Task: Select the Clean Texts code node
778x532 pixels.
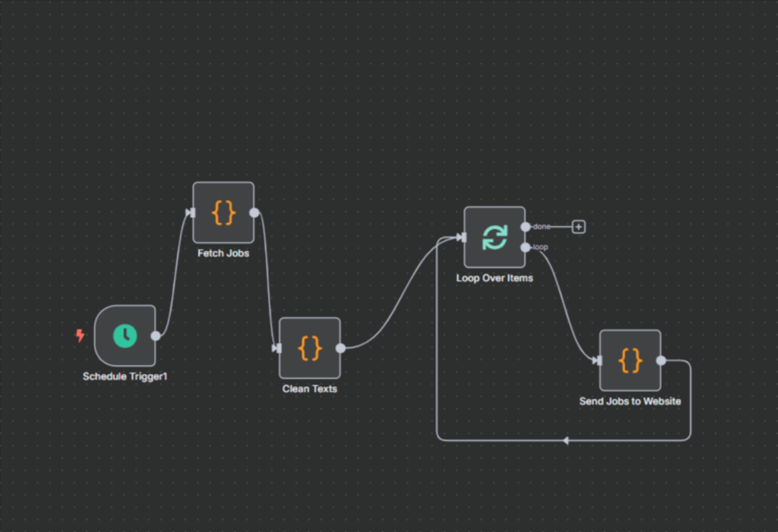Action: click(x=310, y=348)
